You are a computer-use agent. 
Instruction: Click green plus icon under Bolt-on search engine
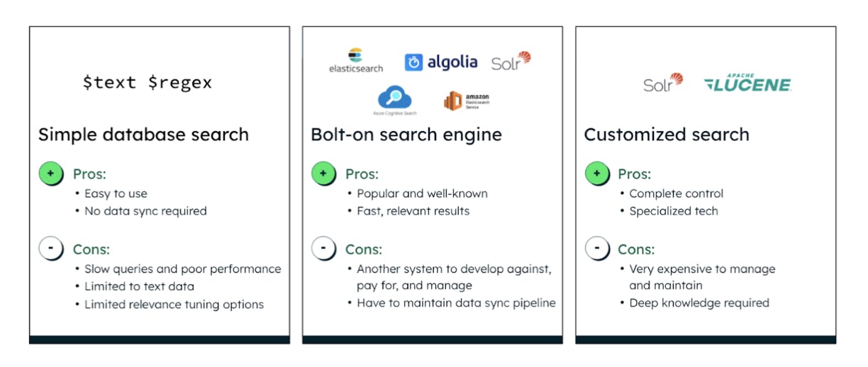[x=323, y=174]
